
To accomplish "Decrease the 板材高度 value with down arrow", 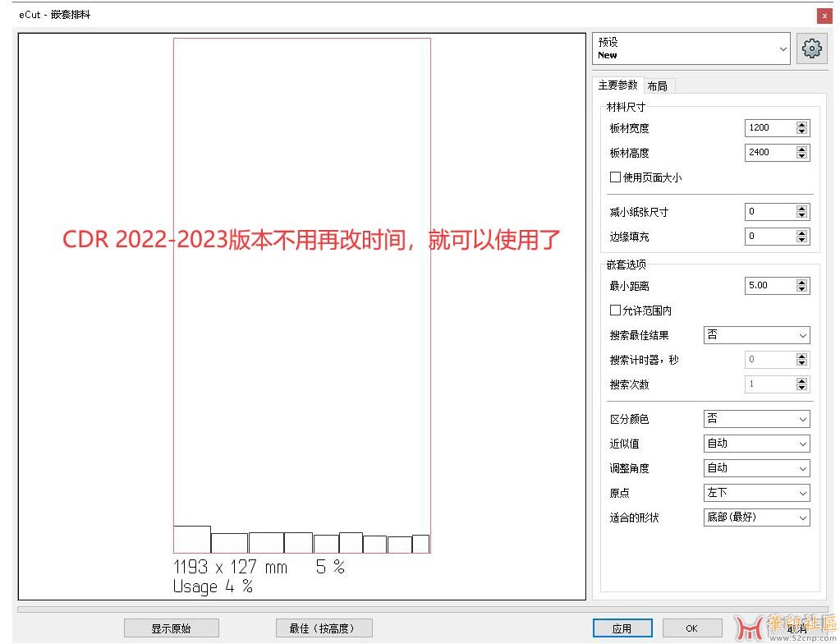I will click(x=801, y=156).
